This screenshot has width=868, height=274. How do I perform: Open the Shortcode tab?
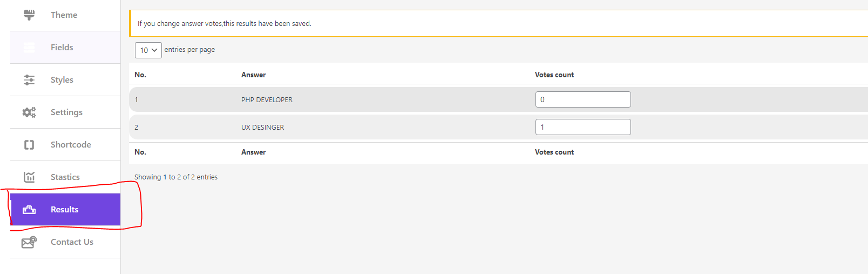[x=71, y=145]
